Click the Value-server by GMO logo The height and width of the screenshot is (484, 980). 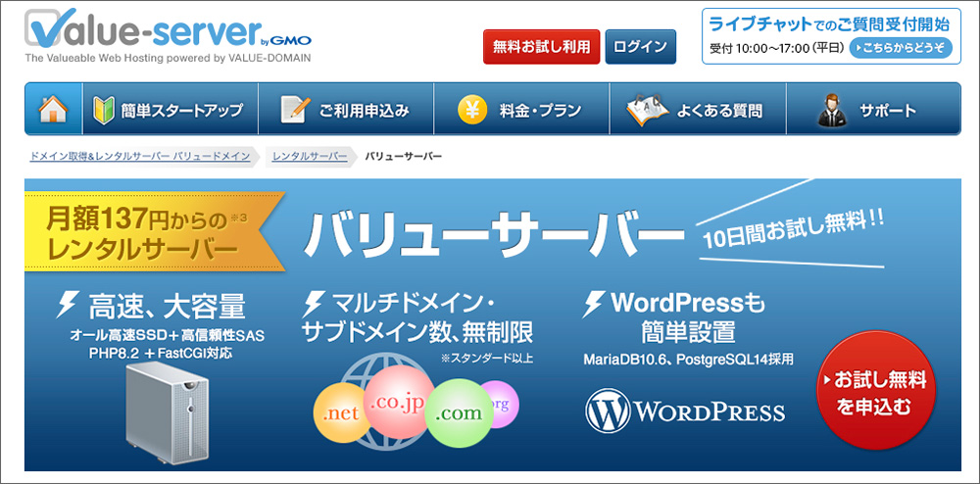[x=168, y=28]
